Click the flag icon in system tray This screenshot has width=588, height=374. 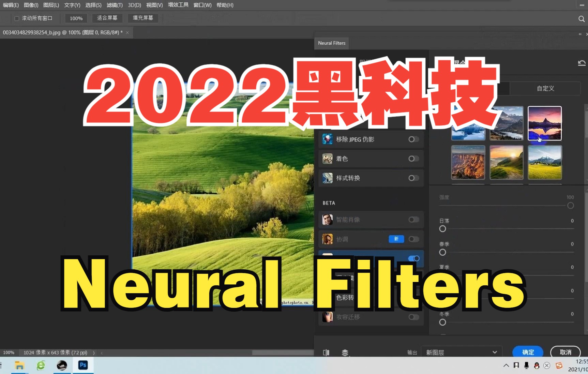pos(516,365)
